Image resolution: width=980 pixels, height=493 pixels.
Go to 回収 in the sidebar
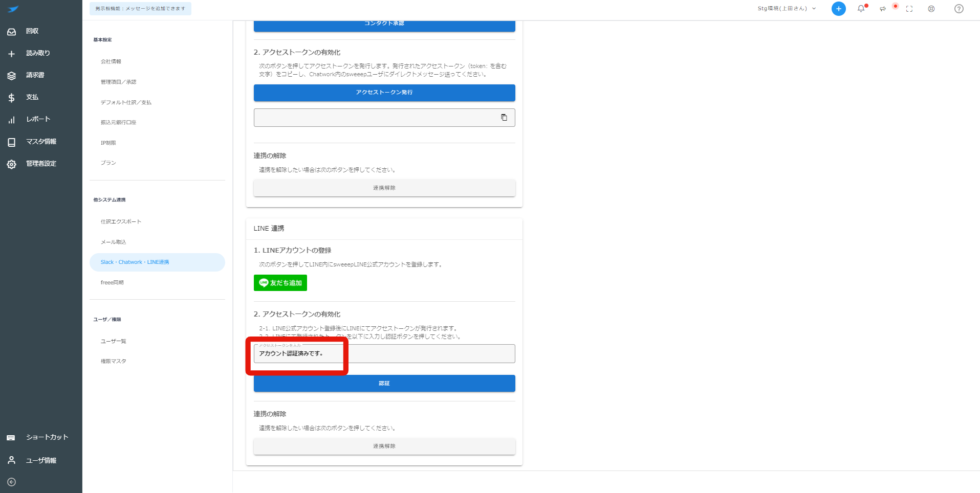[32, 31]
